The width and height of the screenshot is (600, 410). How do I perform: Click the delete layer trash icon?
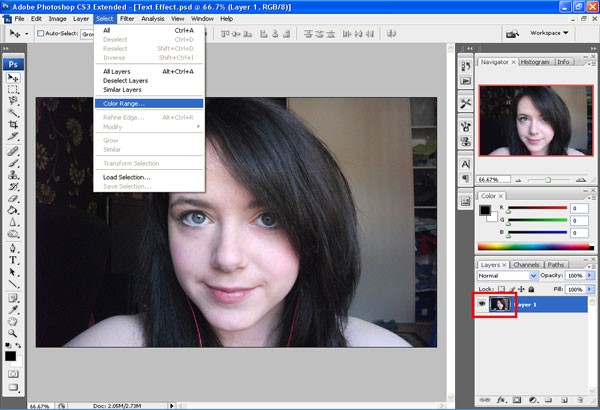580,400
